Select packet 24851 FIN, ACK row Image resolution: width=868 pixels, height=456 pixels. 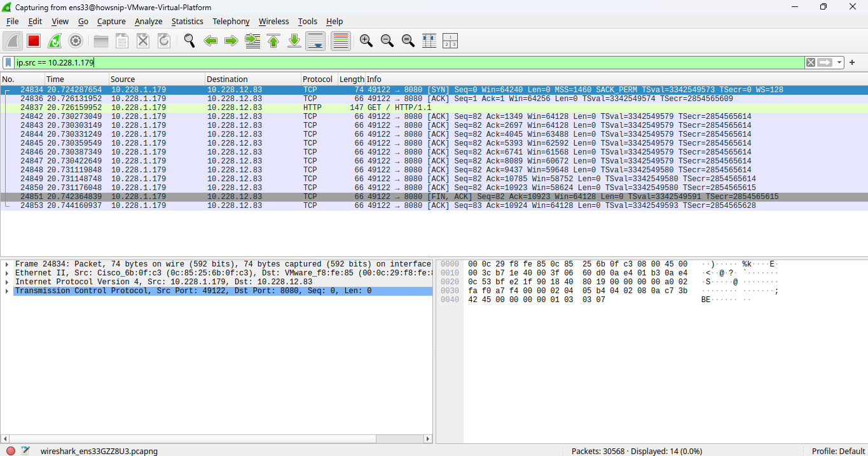point(434,197)
